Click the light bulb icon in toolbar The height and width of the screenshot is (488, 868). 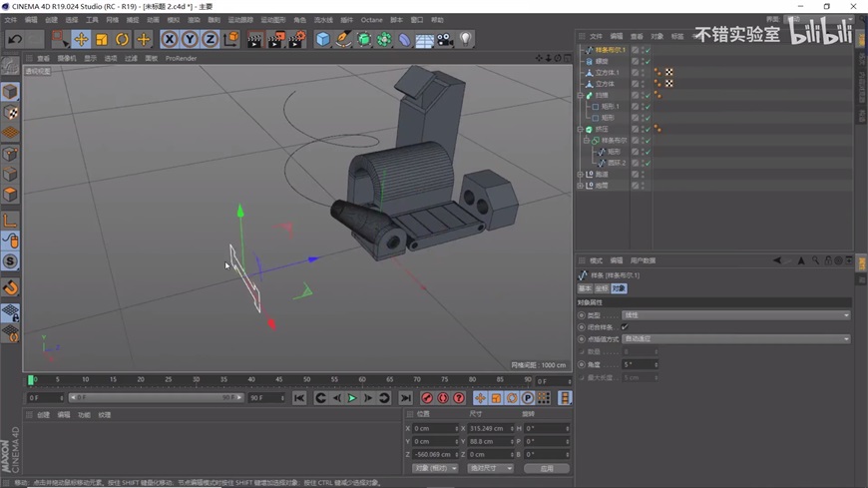465,40
